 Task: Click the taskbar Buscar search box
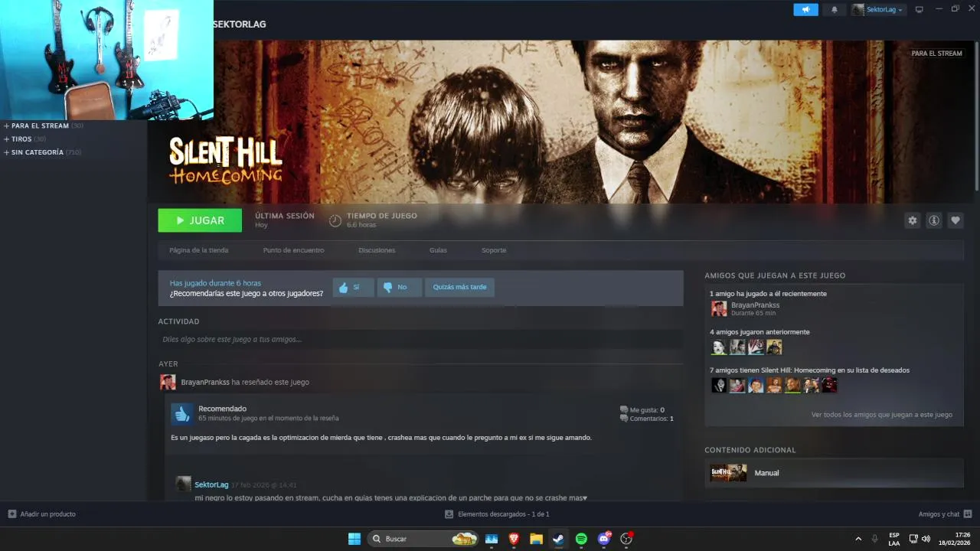click(423, 539)
